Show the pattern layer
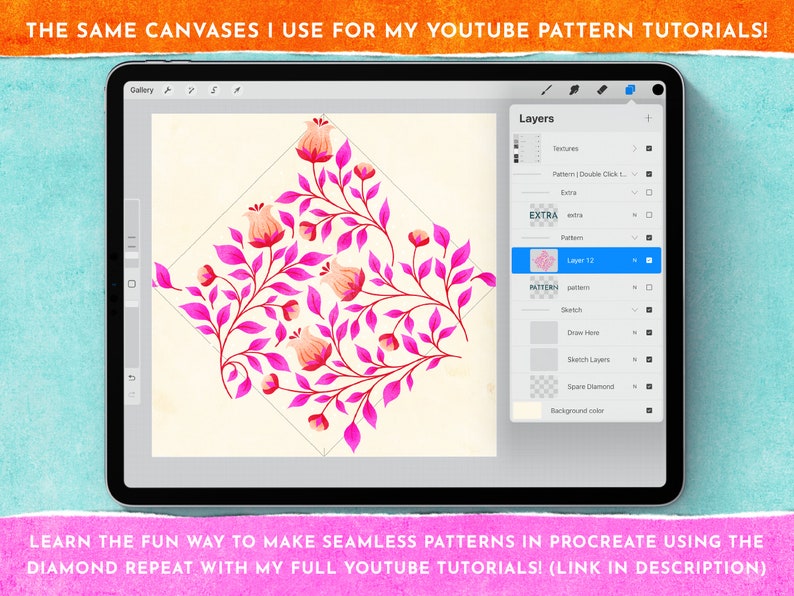The height and width of the screenshot is (596, 794). click(649, 288)
